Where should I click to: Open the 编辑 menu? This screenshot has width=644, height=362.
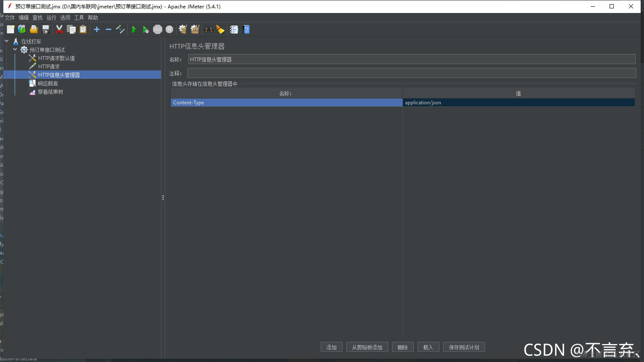[x=23, y=18]
